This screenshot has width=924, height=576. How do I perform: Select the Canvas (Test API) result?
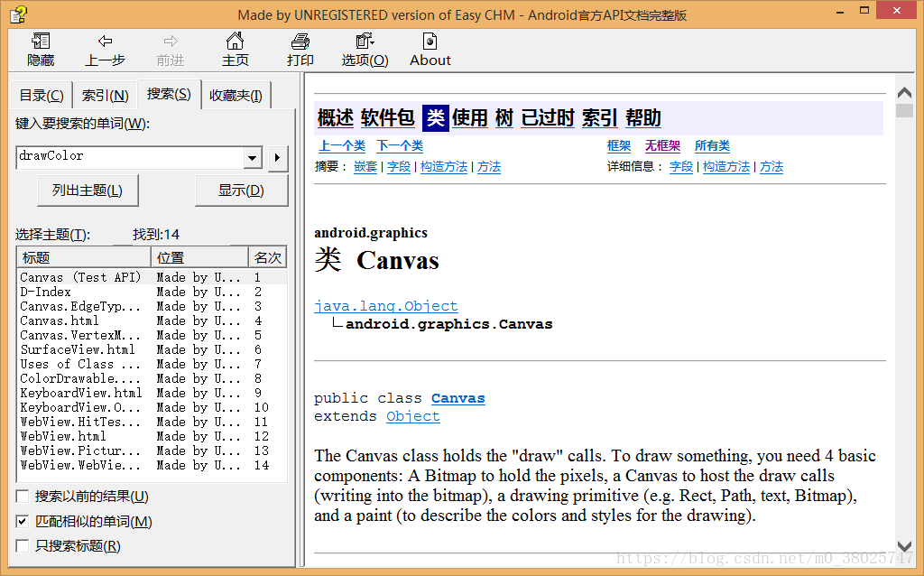(152, 277)
